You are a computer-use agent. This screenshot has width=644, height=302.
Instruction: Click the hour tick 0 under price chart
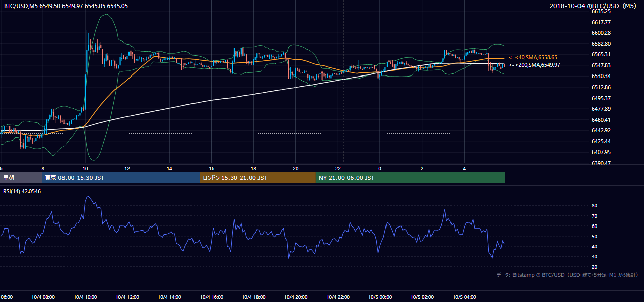tap(380, 169)
